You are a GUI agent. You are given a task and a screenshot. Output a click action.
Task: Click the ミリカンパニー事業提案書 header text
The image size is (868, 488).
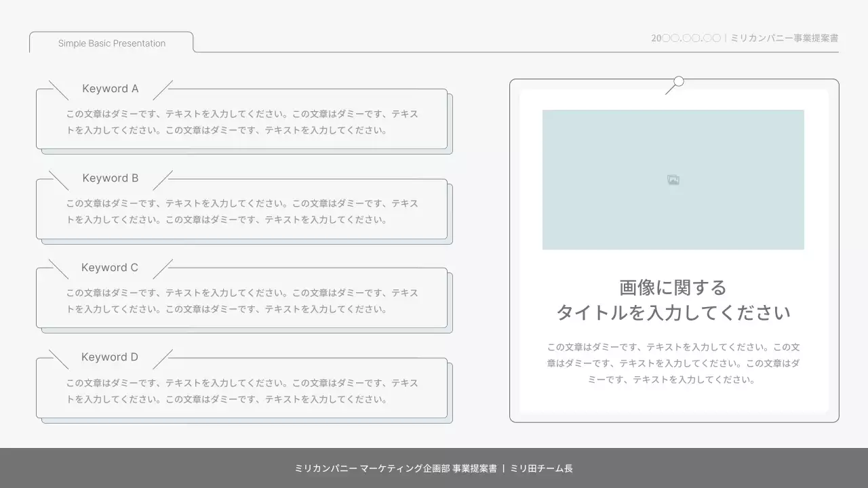(x=783, y=38)
